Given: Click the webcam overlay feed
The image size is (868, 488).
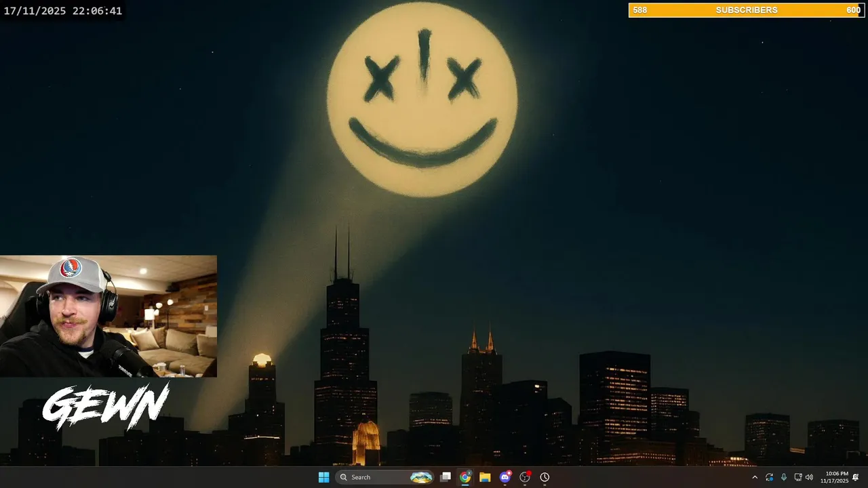Looking at the screenshot, I should (x=108, y=316).
